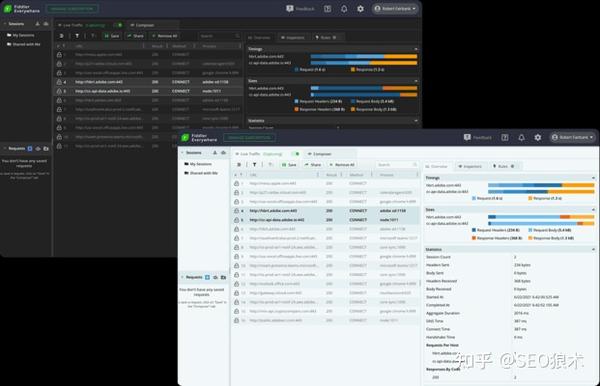This screenshot has height=386, width=600.
Task: Toggle Live Traffic capturing switch in light window
Action: [295, 154]
